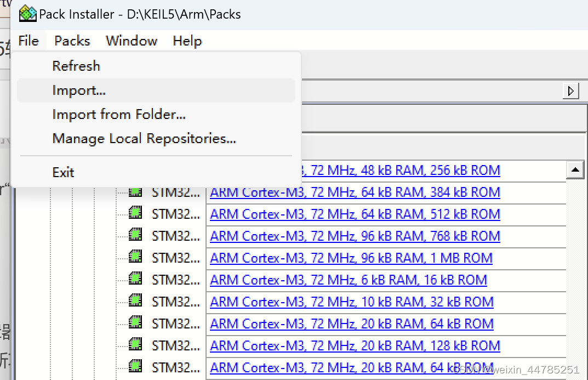Click Exit in the File menu
588x380 pixels.
click(156, 172)
